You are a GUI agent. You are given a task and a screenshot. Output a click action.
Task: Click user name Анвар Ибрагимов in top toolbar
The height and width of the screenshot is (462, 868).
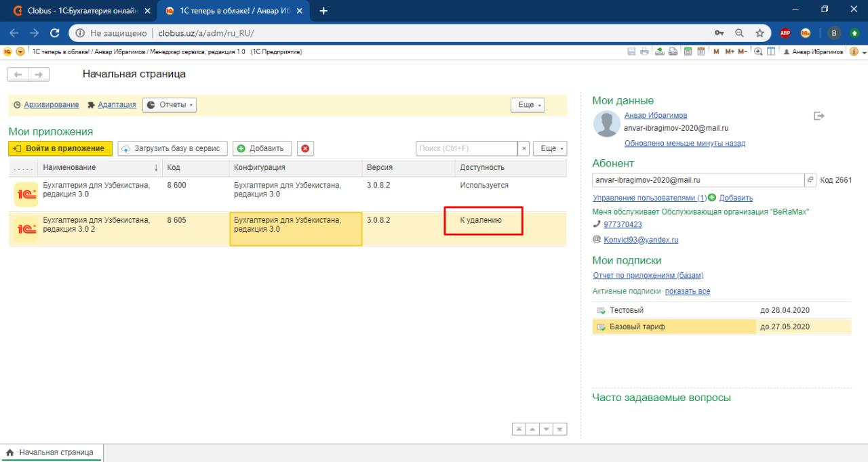tap(814, 51)
